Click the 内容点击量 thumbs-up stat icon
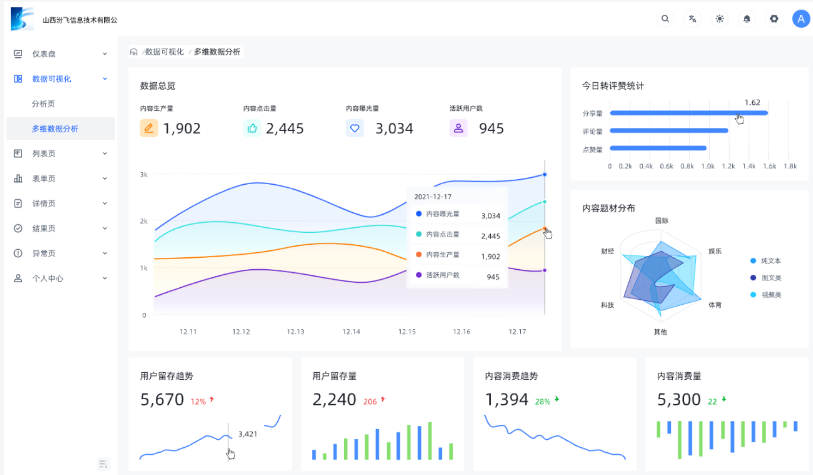813x475 pixels. click(x=252, y=128)
